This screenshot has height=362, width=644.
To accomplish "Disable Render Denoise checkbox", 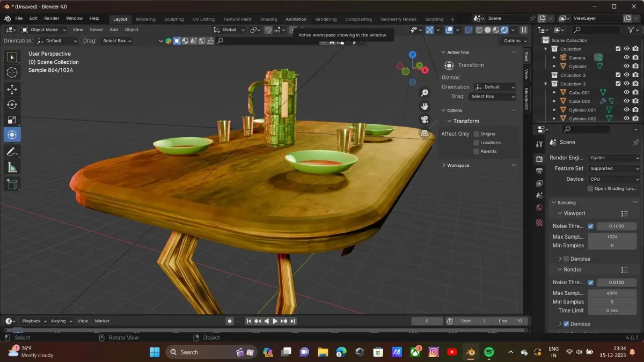I will tap(566, 324).
